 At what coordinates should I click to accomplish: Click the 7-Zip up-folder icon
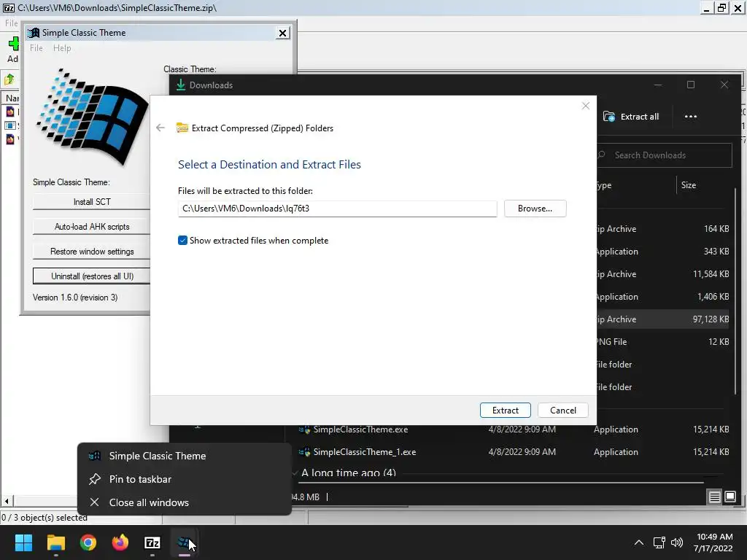point(9,79)
